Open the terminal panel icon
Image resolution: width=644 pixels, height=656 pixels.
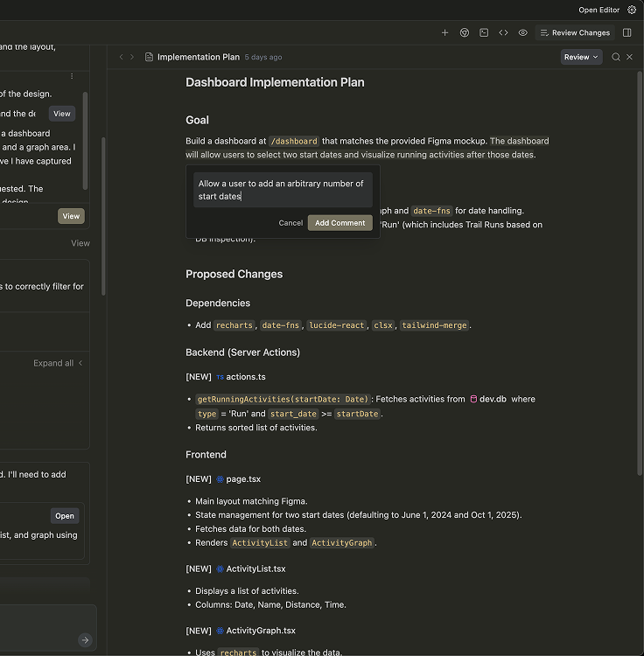484,32
